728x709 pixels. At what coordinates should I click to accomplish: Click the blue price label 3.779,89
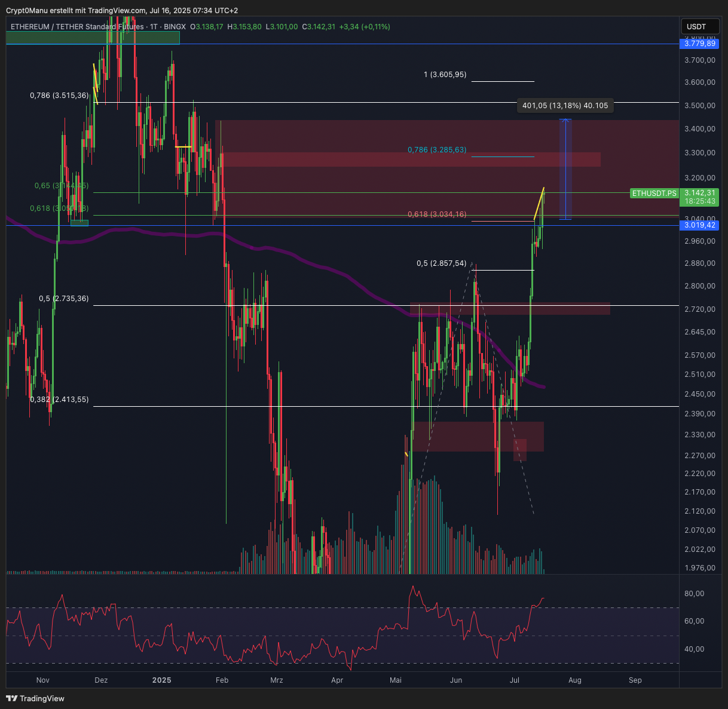point(700,44)
